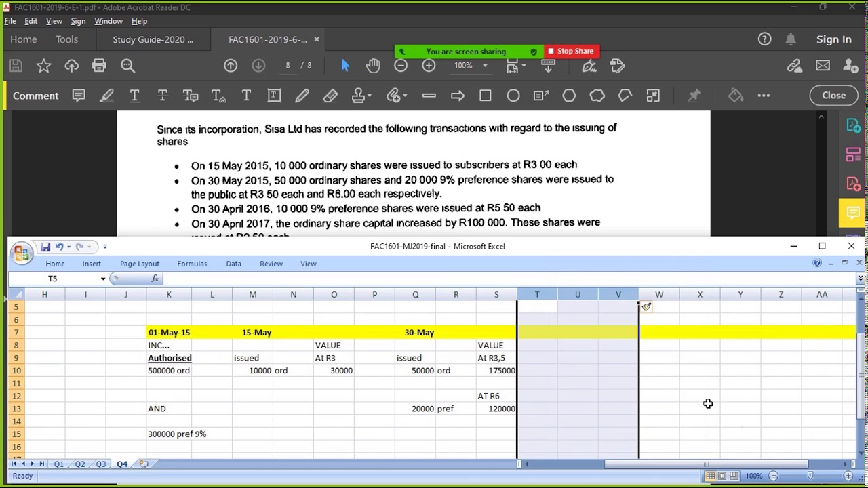Viewport: 868px width, 488px height.
Task: Click cell containing 500000 ord
Action: pyautogui.click(x=169, y=371)
